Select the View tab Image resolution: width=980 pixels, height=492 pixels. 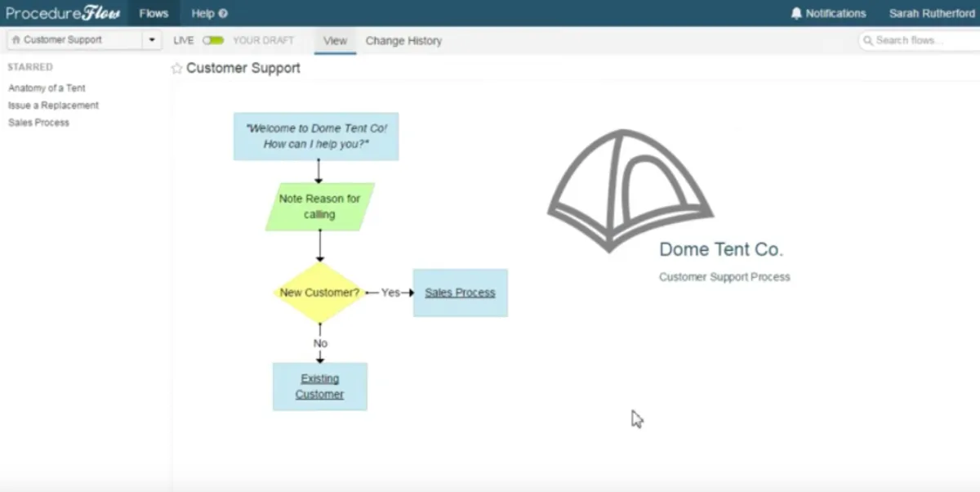(x=335, y=41)
